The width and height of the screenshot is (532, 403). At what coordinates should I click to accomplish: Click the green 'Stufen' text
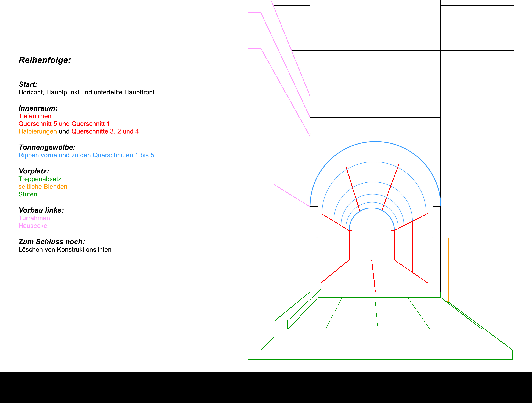(x=28, y=194)
